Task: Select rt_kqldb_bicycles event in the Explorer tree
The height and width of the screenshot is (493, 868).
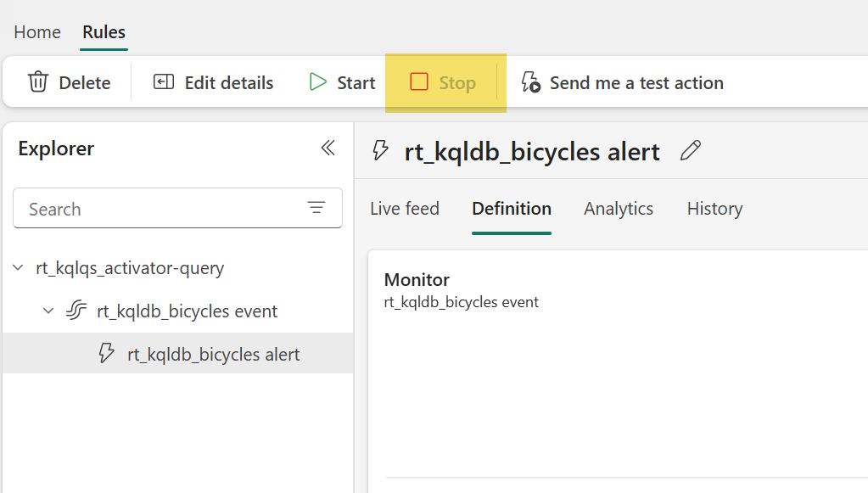Action: tap(187, 311)
